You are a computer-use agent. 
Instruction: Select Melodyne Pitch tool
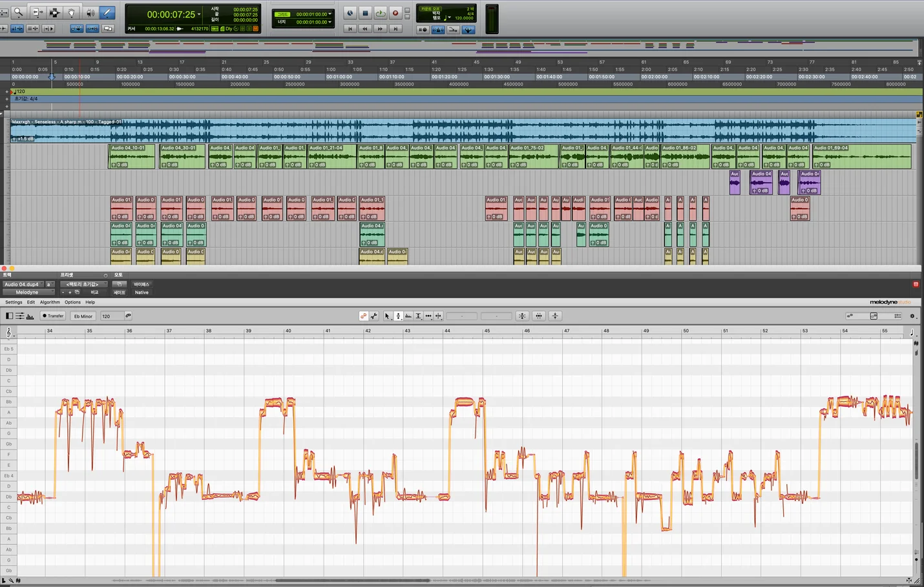pyautogui.click(x=398, y=316)
